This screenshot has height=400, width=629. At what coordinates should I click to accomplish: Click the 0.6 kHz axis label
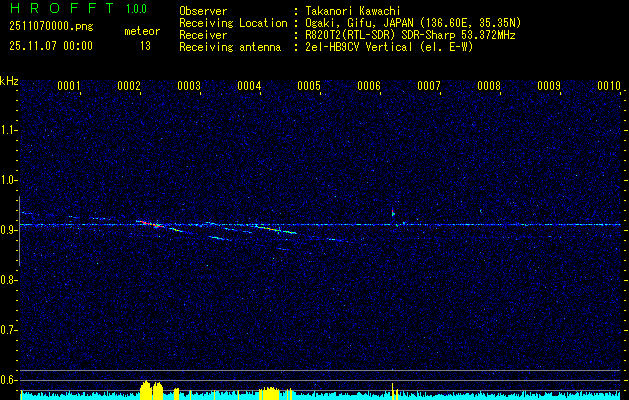7,380
